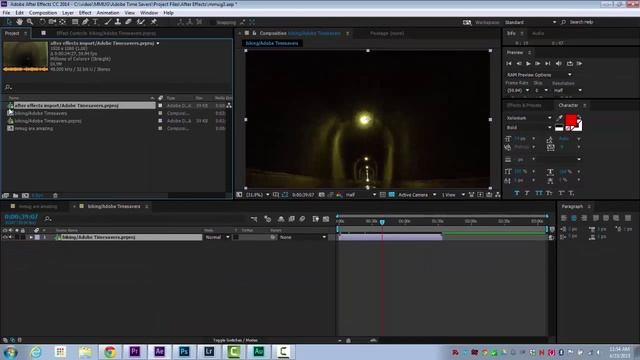
Task: Enable Motion Blur for the composition
Action: coord(302,219)
